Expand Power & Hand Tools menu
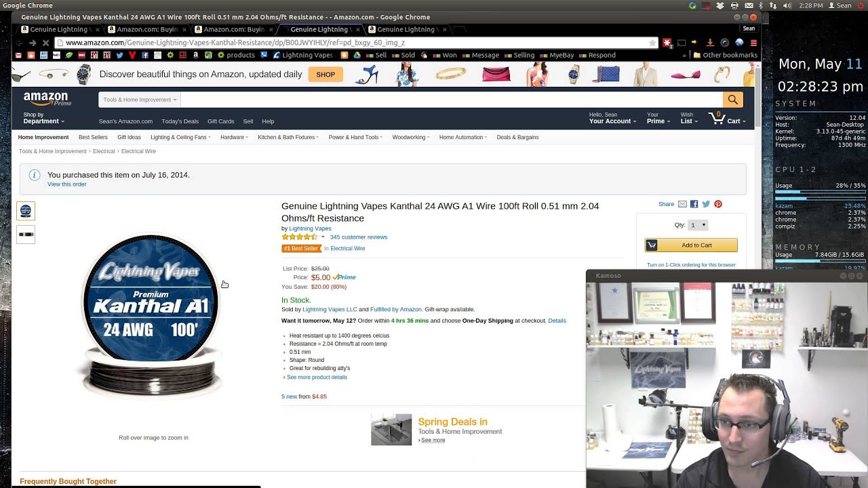Viewport: 868px width, 488px height. pyautogui.click(x=355, y=138)
